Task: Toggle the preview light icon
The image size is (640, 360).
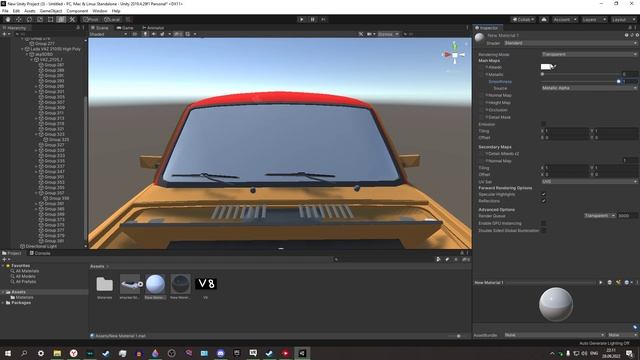Action: tap(618, 282)
